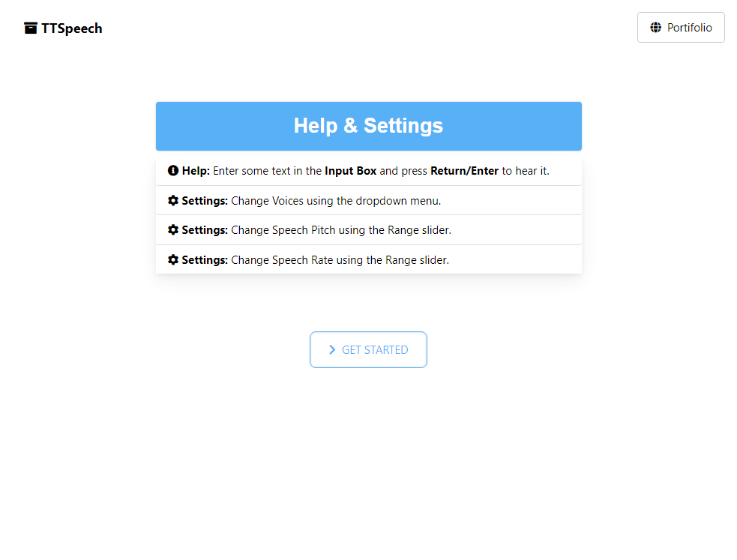Click the chevron arrow in GET STARTED
The image size is (737, 560).
click(332, 349)
